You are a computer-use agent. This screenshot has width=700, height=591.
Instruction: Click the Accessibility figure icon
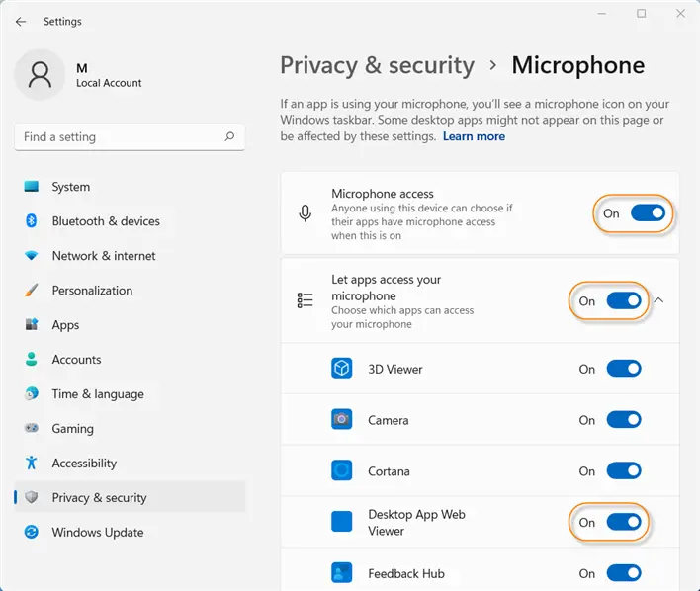pos(32,463)
